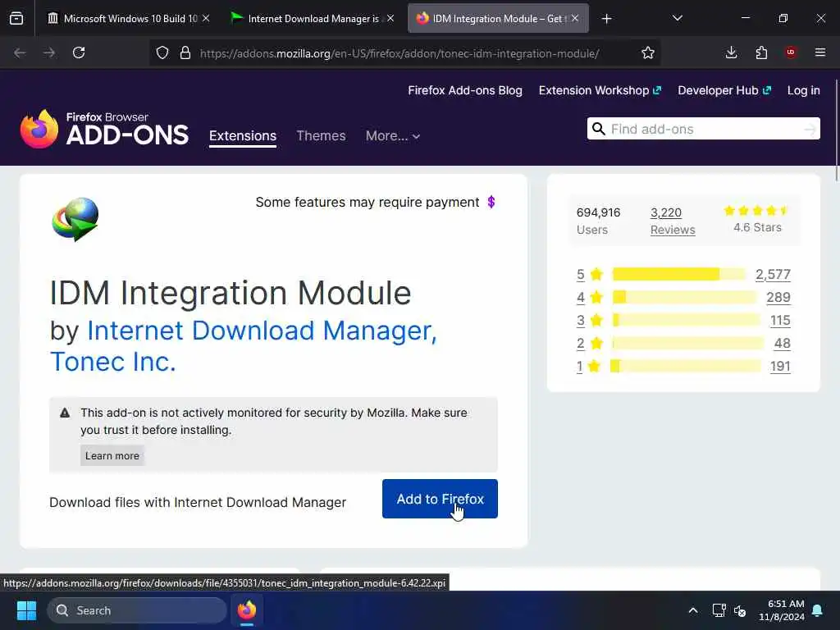
Task: Click the taskbar Search box
Action: tap(137, 610)
